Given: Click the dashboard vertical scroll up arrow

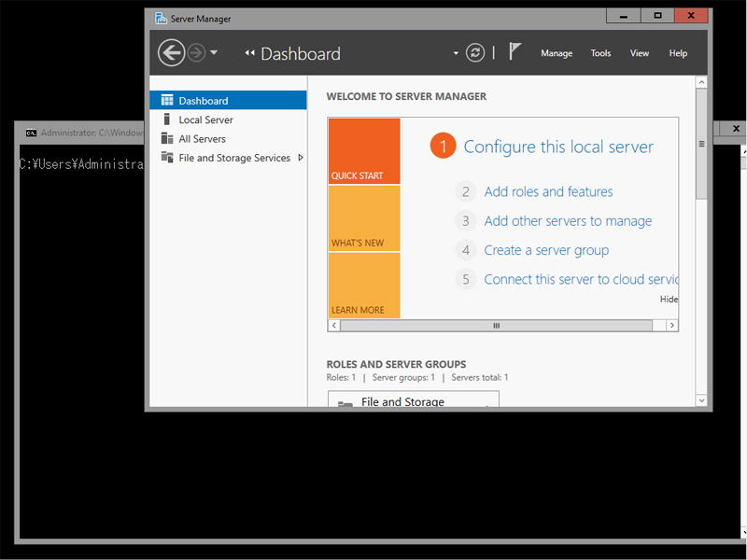Looking at the screenshot, I should tap(701, 82).
